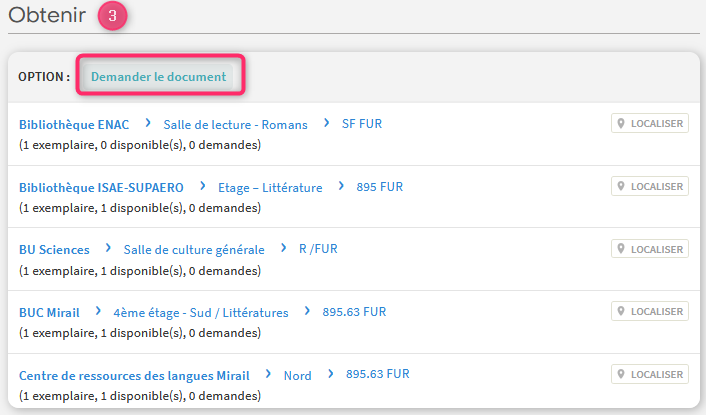Select Salle de lecture - Romans location
This screenshot has height=415, width=706.
[x=235, y=124]
